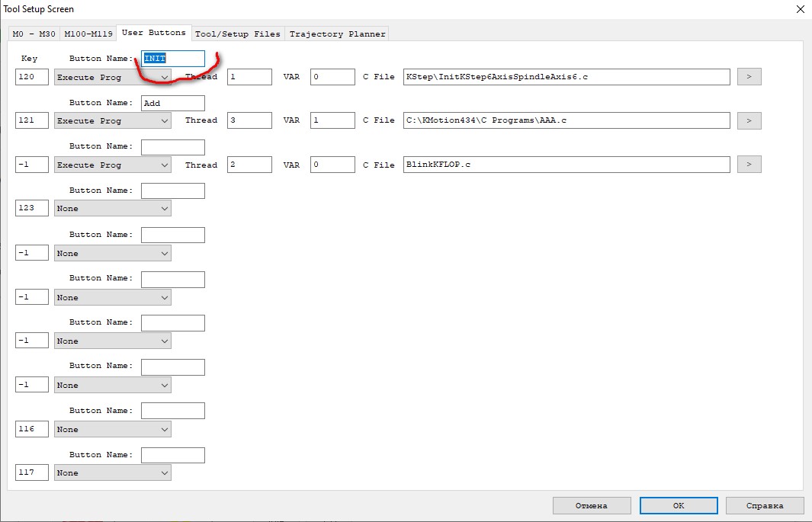This screenshot has width=812, height=522.
Task: Select the Trajectory Planner tab
Action: tap(337, 34)
